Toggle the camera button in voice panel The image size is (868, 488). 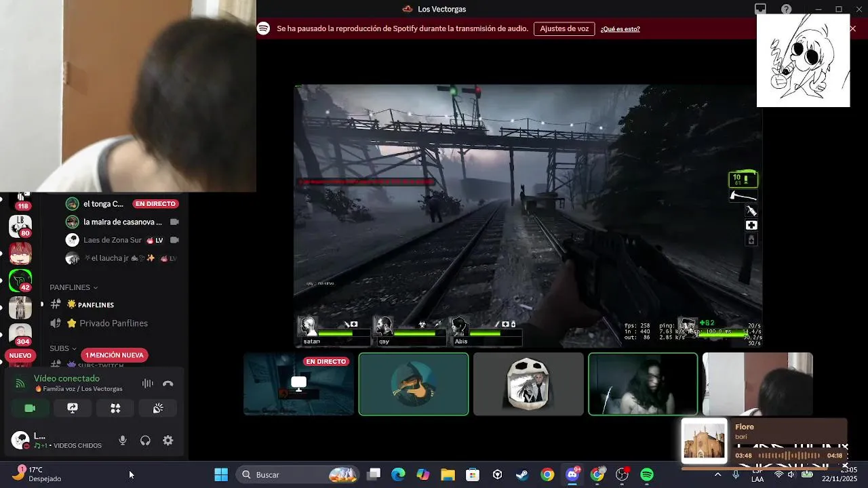tap(30, 408)
